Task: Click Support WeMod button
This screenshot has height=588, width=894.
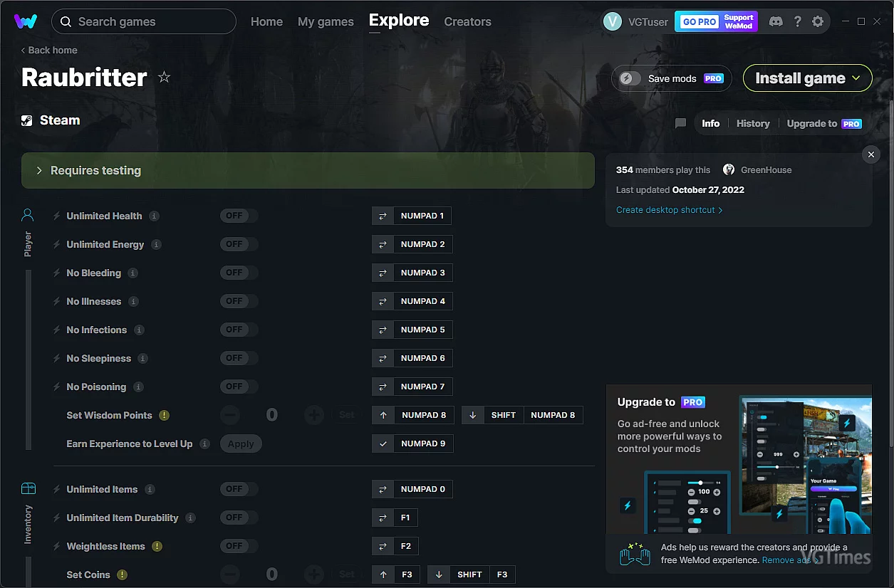Action: [739, 21]
